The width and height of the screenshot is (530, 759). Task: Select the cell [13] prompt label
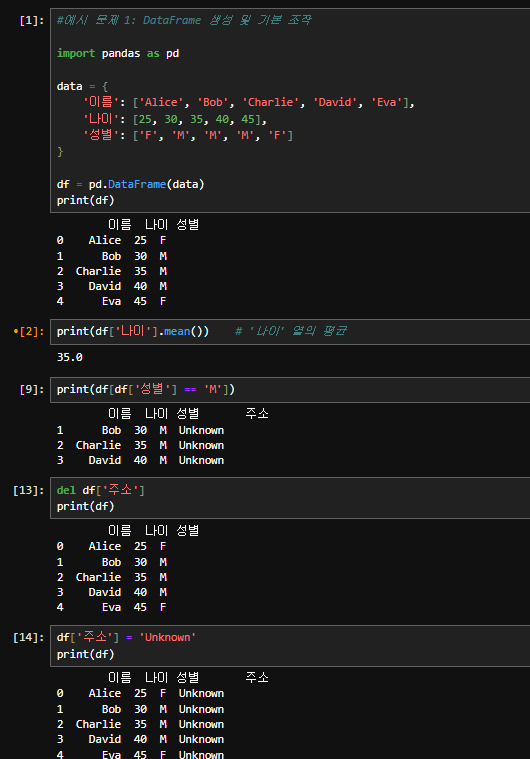(29, 490)
